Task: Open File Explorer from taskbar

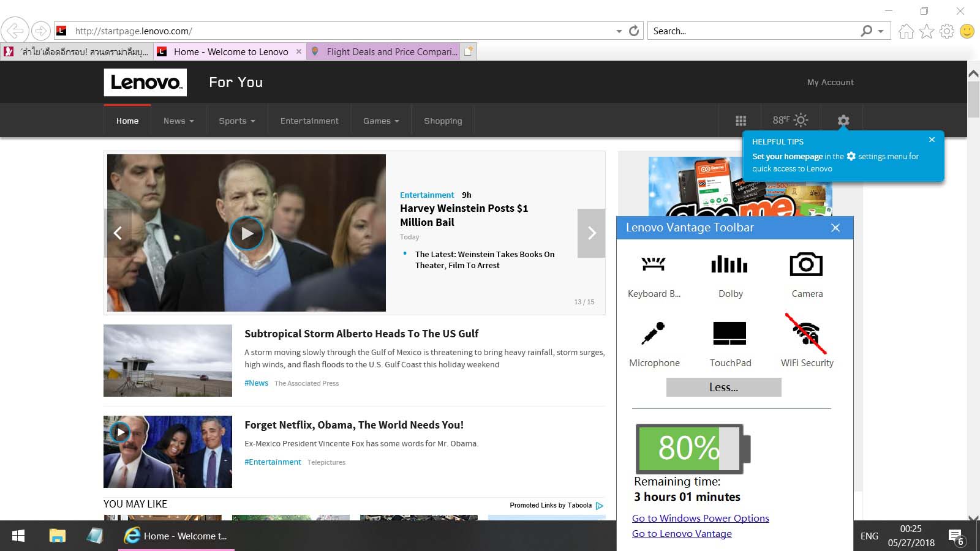Action: point(57,536)
